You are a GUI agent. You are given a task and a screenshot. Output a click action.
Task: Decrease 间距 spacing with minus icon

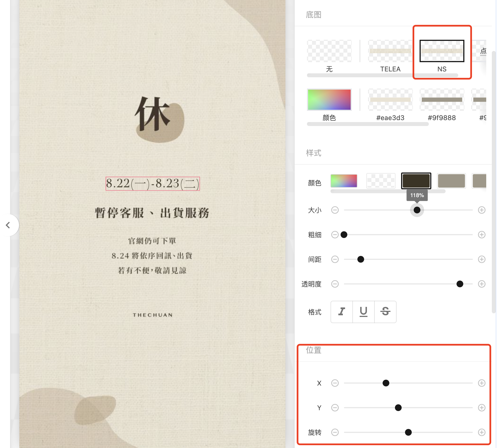point(335,259)
